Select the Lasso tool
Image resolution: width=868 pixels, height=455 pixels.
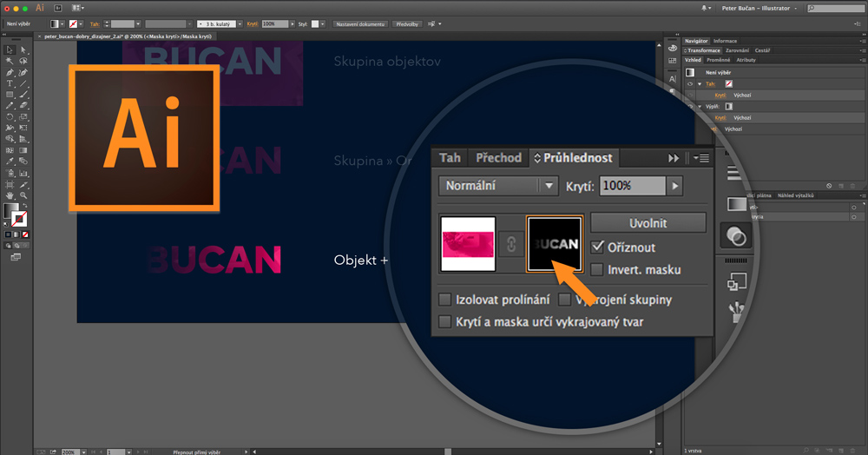[23, 61]
